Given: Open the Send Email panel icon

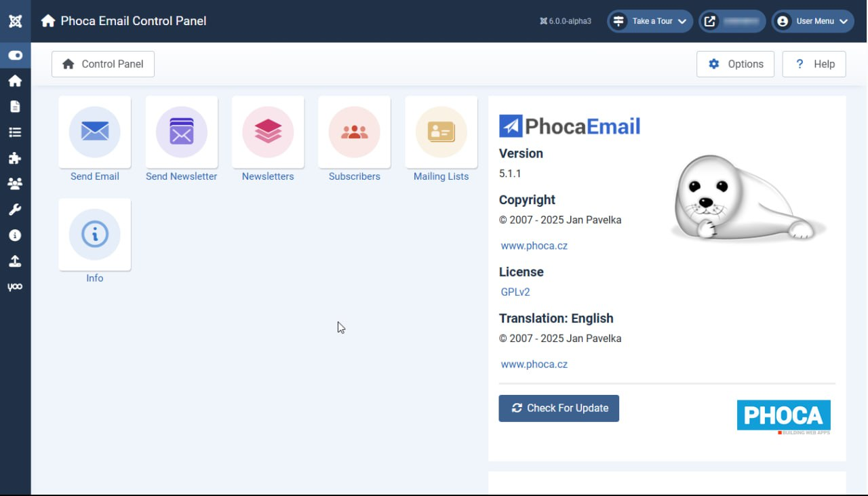Looking at the screenshot, I should (x=94, y=132).
